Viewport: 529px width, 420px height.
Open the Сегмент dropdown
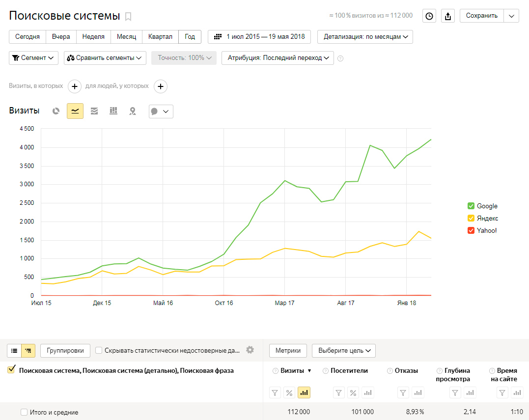tap(33, 58)
